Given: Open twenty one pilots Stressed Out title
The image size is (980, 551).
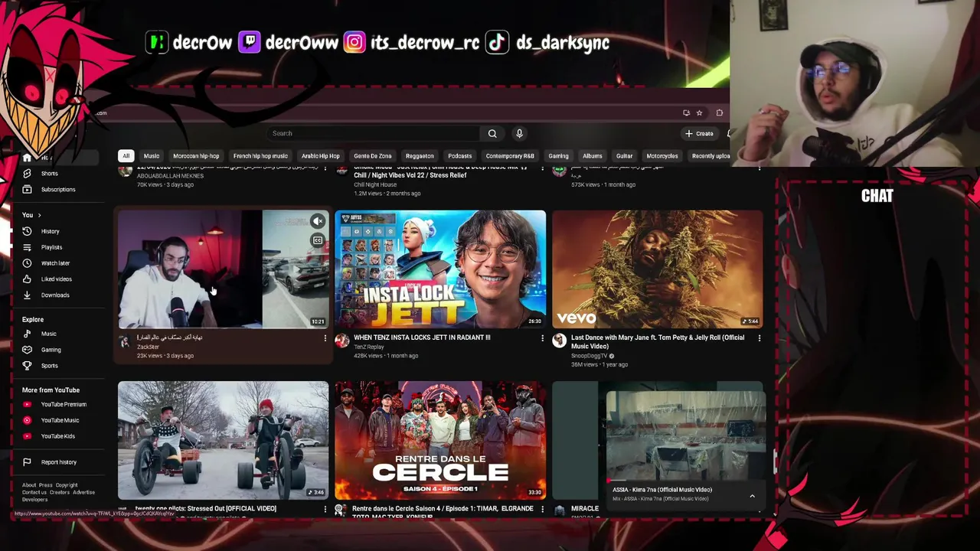Looking at the screenshot, I should (205, 508).
